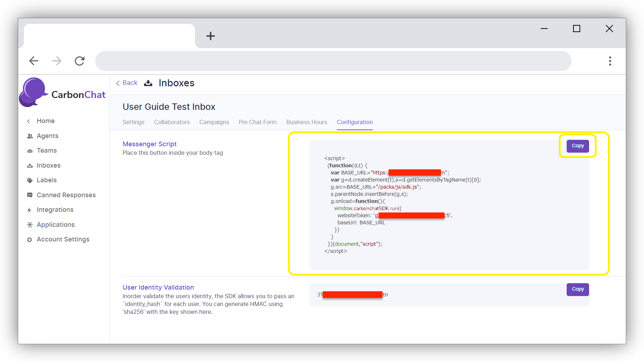Reload the page with browser refresh
Viewport: 644px width, 362px height.
(79, 61)
